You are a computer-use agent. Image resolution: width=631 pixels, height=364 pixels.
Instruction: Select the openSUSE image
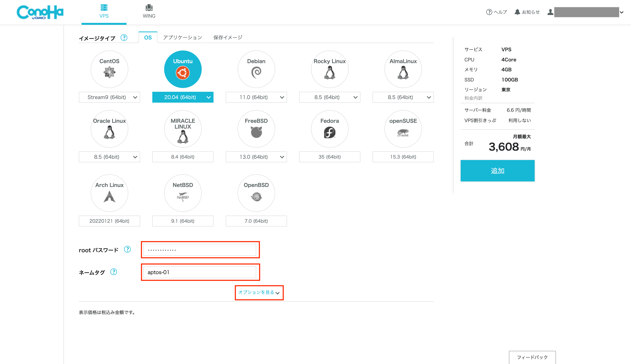tap(403, 129)
